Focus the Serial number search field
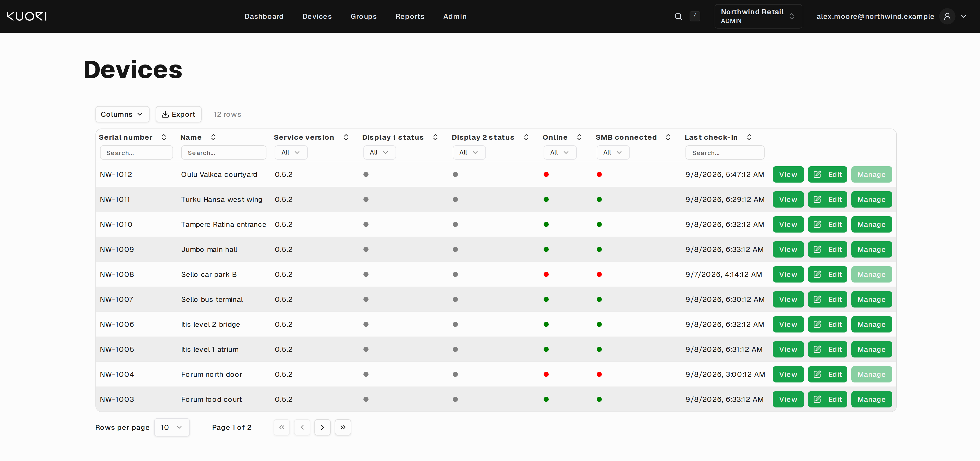The image size is (980, 461). click(136, 152)
